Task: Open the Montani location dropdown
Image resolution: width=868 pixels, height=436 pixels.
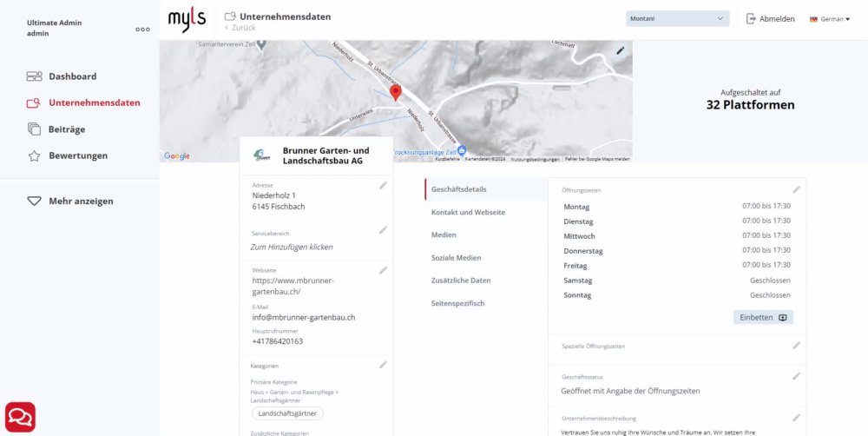Action: point(678,19)
